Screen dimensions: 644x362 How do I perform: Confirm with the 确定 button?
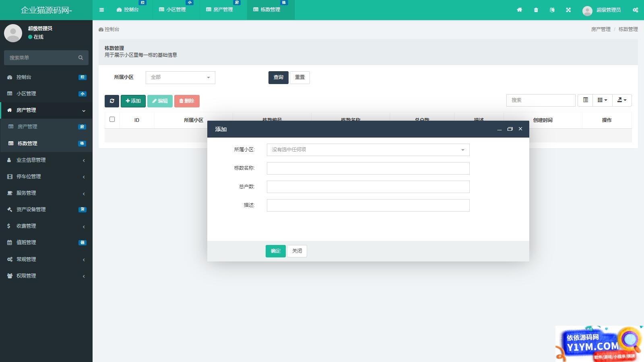276,251
